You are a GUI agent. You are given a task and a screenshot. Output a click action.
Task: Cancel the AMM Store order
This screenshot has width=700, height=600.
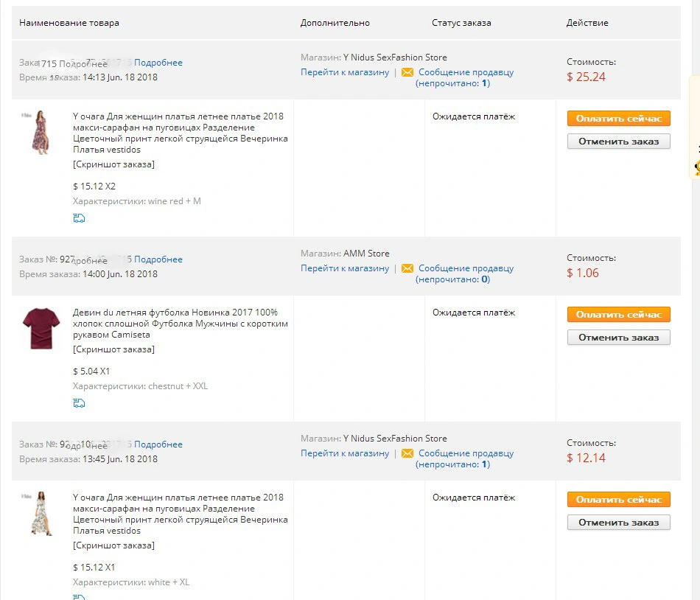click(619, 338)
